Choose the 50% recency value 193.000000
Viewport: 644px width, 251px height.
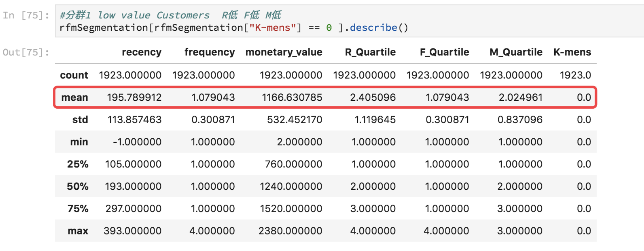tap(133, 186)
